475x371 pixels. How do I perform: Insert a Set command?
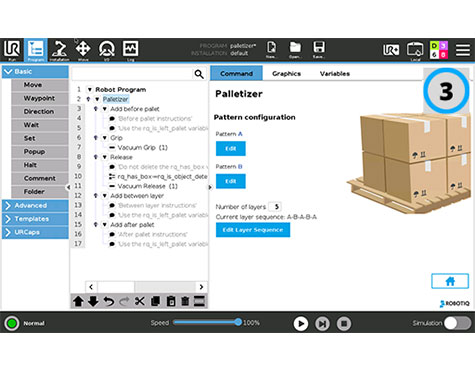40,138
